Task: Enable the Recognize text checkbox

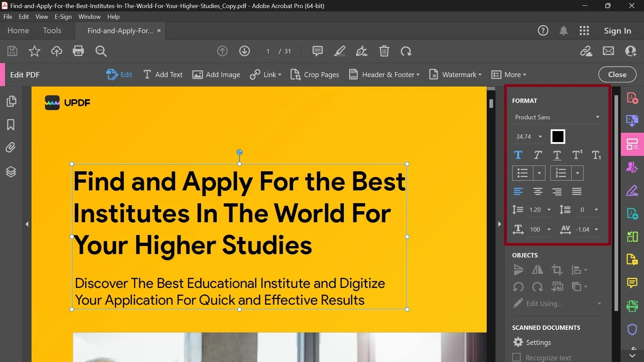Action: (517, 357)
